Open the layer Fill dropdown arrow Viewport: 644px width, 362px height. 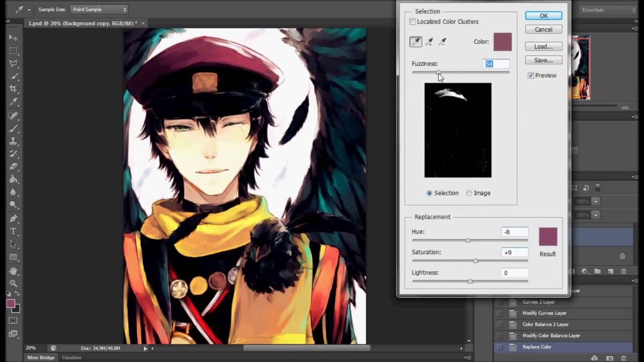coord(595,215)
